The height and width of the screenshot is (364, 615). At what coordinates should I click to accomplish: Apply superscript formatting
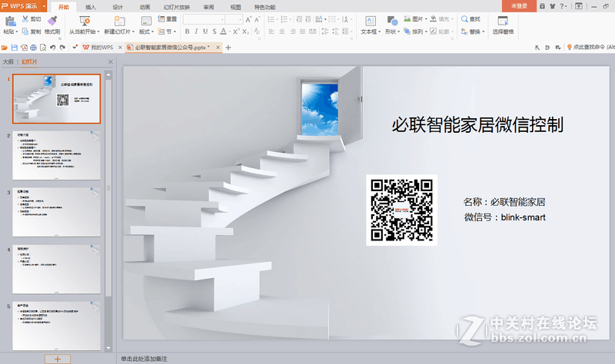[x=236, y=31]
